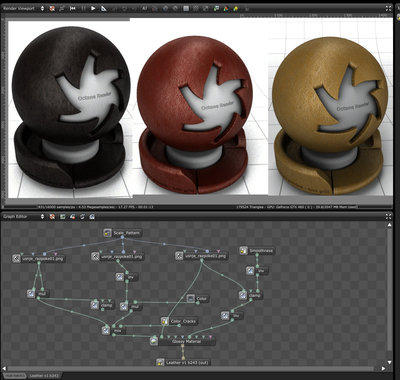Maximize the Render Viewport panel

[388, 9]
